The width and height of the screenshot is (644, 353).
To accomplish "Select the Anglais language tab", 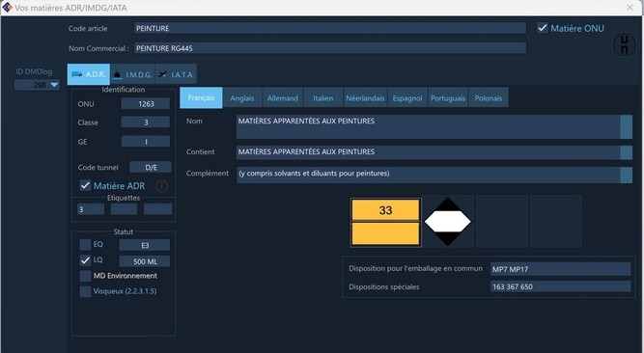I will (x=242, y=97).
